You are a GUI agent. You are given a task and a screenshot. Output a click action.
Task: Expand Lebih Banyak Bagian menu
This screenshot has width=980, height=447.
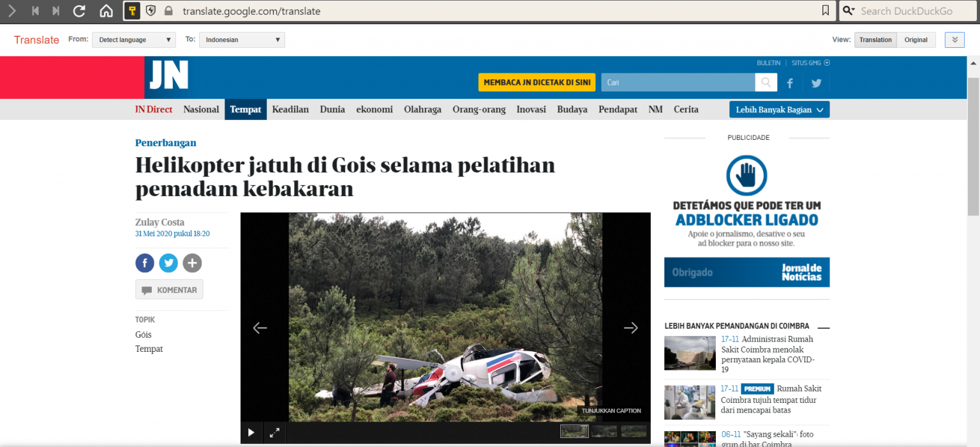(779, 110)
